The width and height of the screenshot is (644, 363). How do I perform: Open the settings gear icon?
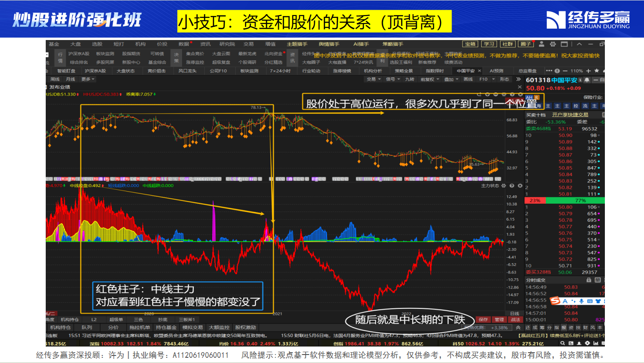pyautogui.click(x=552, y=44)
